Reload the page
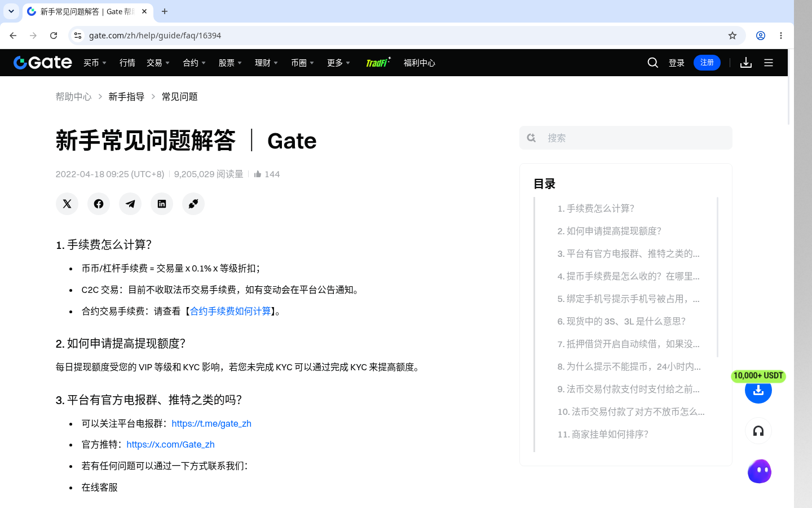This screenshot has width=812, height=508. pyautogui.click(x=54, y=36)
